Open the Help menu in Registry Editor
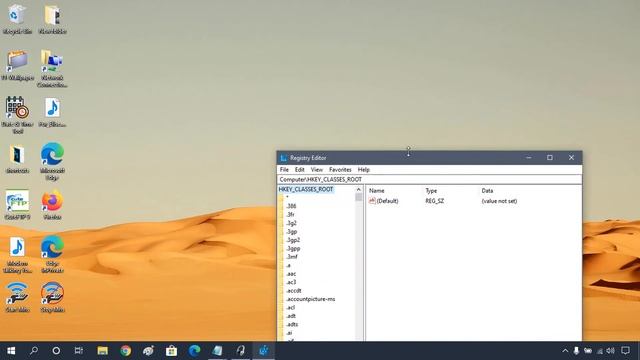This screenshot has width=640, height=360. (364, 169)
